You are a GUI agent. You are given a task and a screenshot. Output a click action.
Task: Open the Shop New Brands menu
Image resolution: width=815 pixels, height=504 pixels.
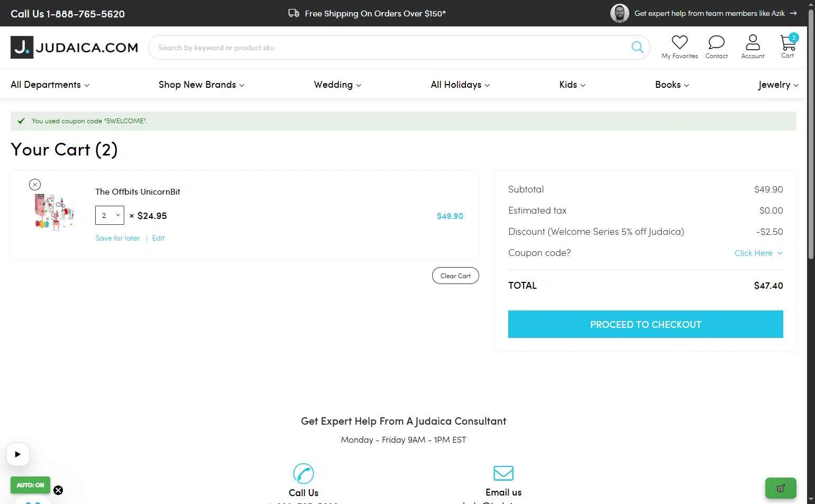tap(202, 85)
